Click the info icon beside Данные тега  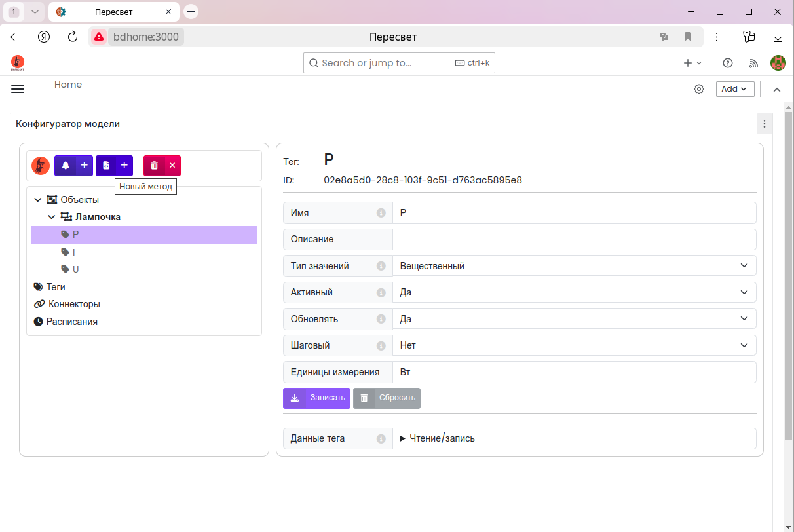point(381,439)
